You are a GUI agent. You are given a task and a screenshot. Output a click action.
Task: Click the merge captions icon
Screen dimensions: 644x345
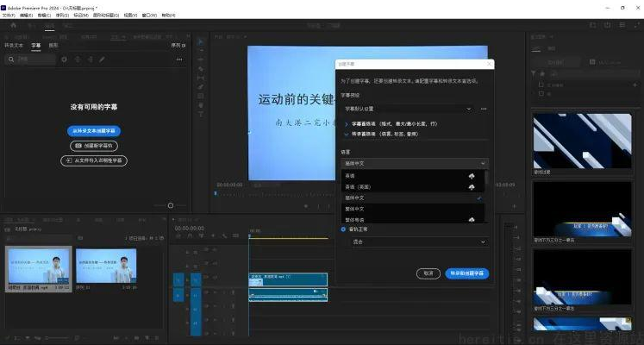point(90,60)
